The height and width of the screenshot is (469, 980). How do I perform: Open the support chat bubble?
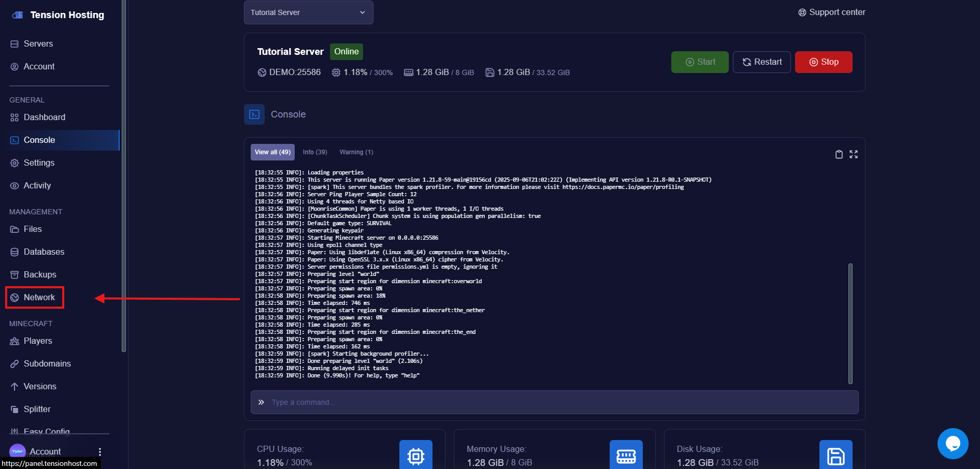point(953,443)
